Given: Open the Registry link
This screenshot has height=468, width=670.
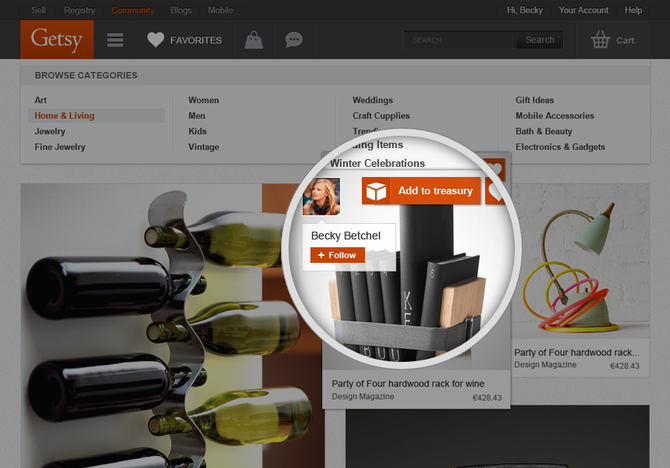Looking at the screenshot, I should point(79,10).
